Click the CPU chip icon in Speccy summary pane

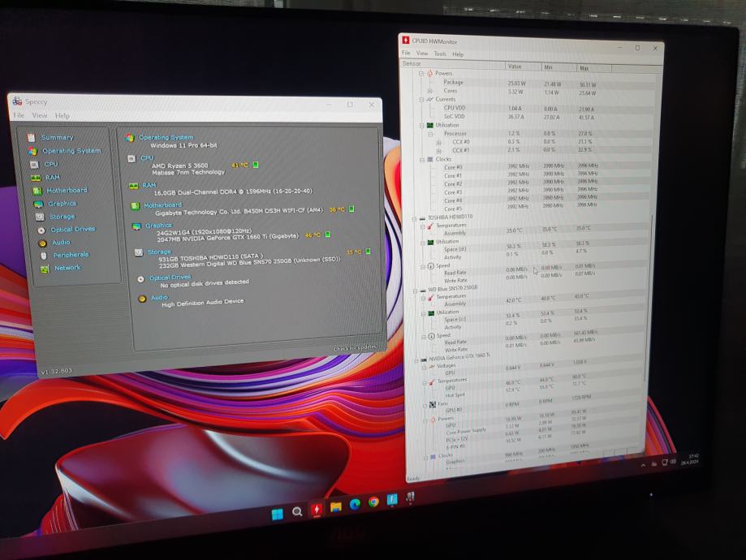click(132, 158)
